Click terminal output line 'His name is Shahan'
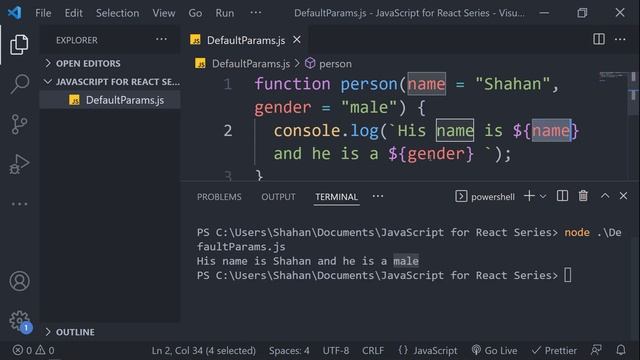 (x=307, y=261)
